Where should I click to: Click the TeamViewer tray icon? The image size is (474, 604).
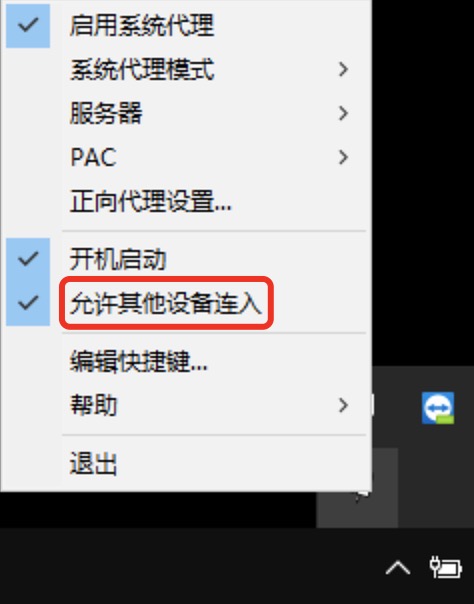pos(438,408)
